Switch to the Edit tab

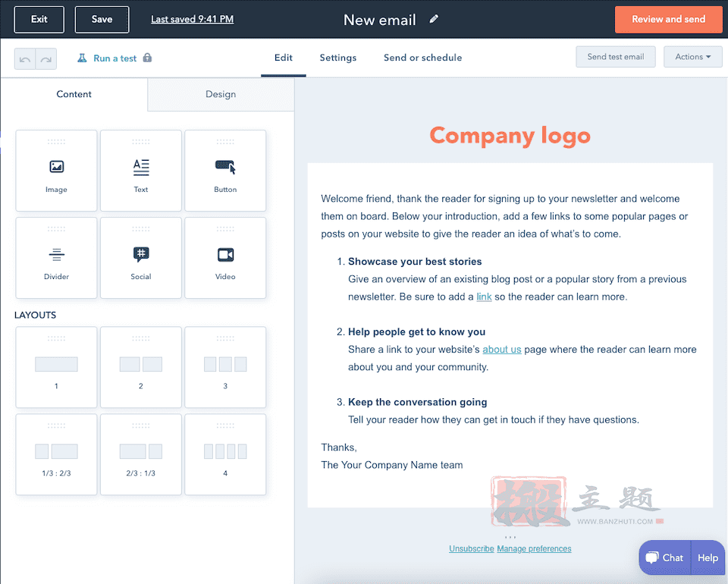[283, 58]
